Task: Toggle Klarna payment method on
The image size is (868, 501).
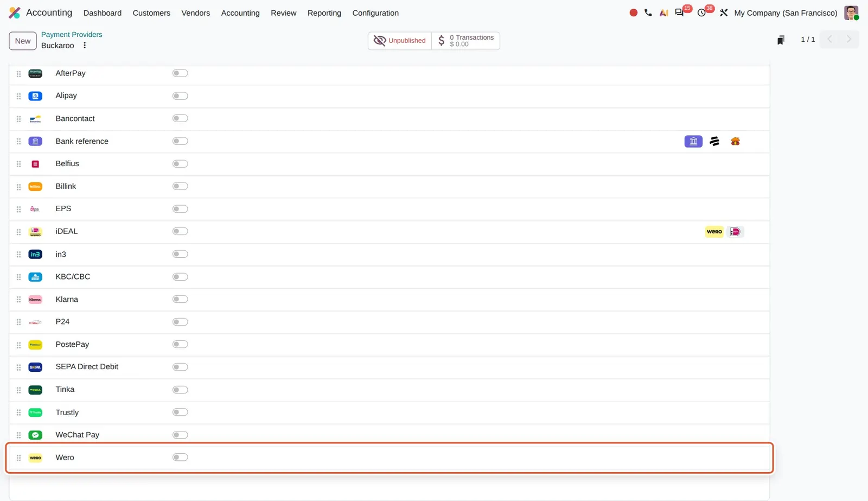Action: pos(180,299)
